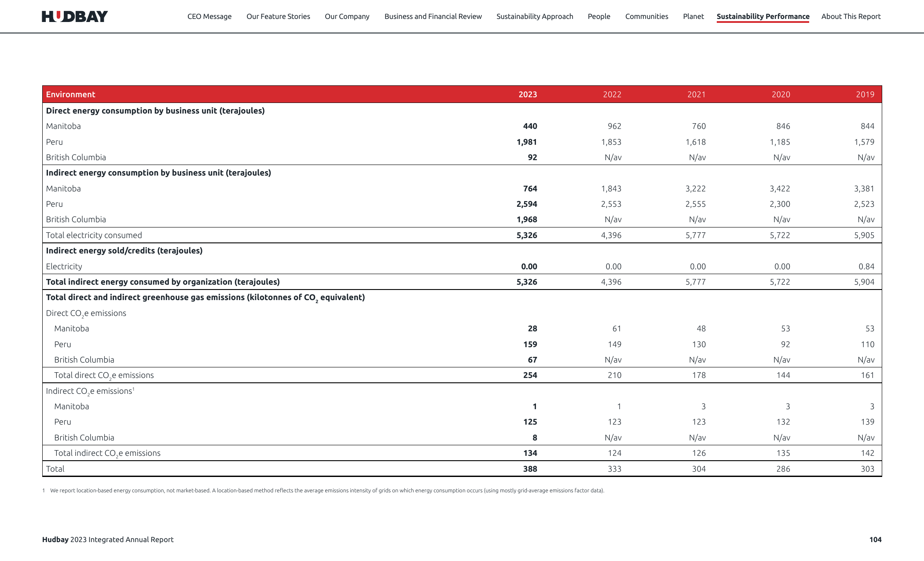Click the Environment table header
Image resolution: width=924 pixels, height=561 pixels.
tap(70, 95)
